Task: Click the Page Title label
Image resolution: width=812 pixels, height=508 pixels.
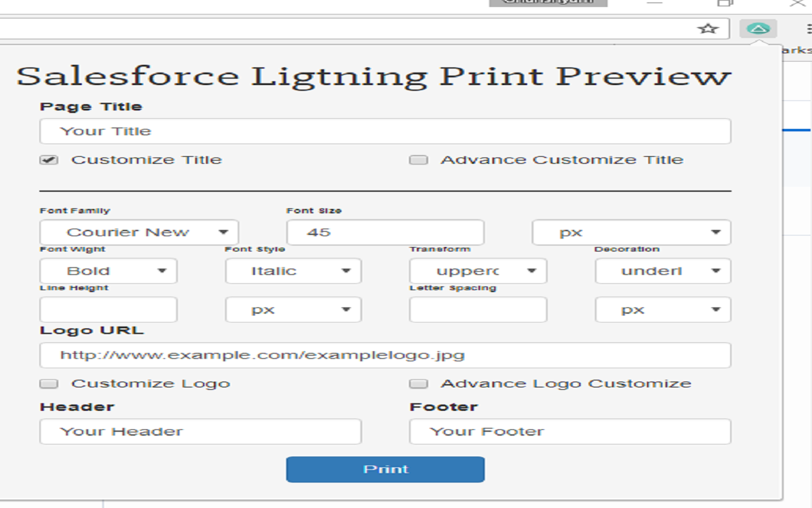Action: (x=91, y=107)
